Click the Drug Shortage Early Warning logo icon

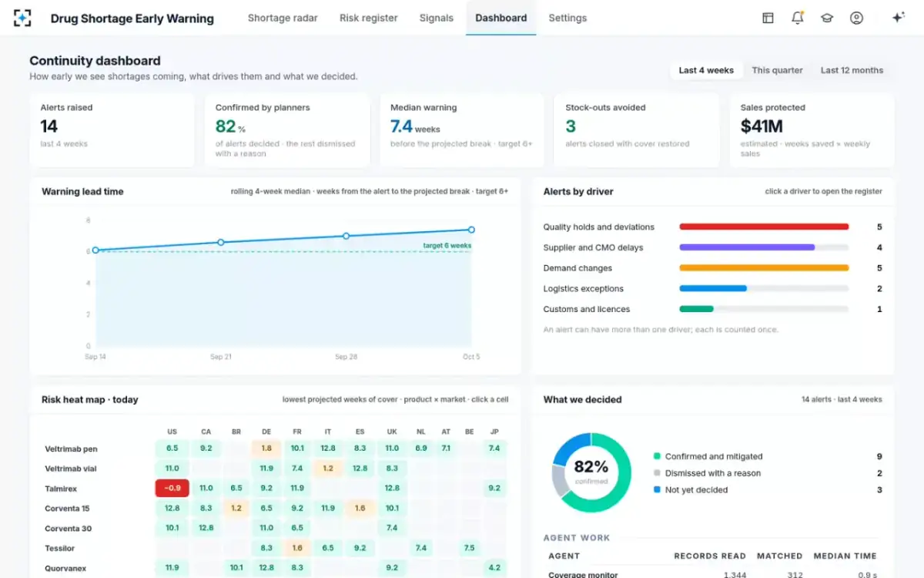pyautogui.click(x=22, y=18)
